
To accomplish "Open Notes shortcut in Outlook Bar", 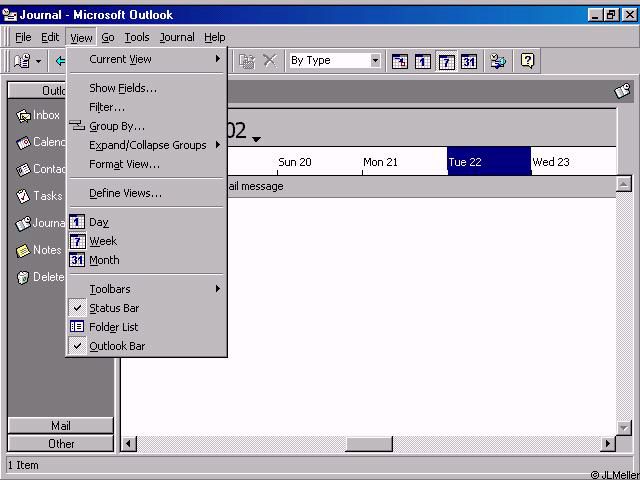I will pyautogui.click(x=39, y=250).
